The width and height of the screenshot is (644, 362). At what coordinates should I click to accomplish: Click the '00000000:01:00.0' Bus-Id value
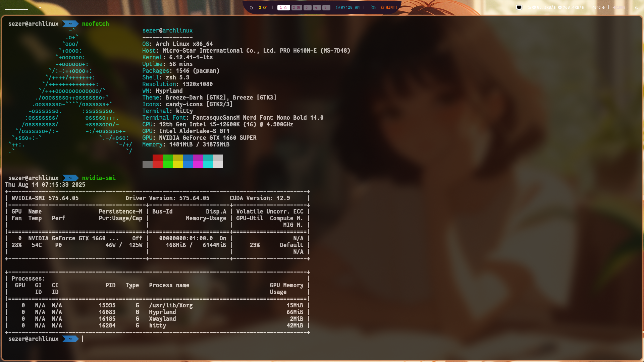(x=186, y=238)
